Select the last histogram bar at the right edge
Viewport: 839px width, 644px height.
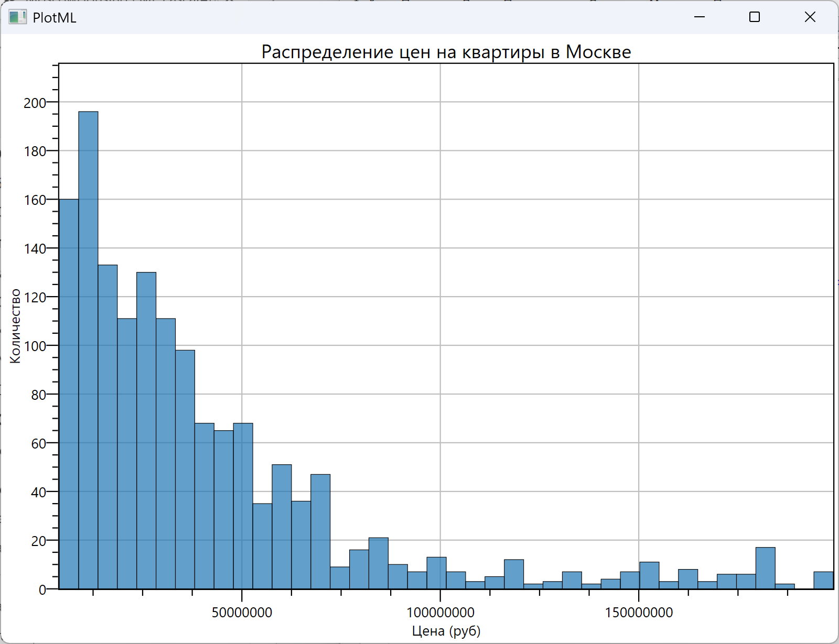point(823,580)
